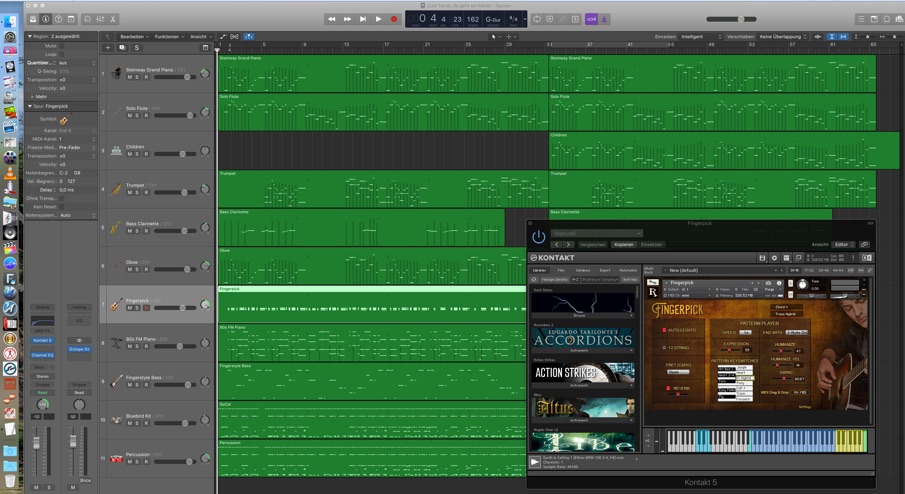
Task: Open Editors scissors button
Action: coord(113,19)
